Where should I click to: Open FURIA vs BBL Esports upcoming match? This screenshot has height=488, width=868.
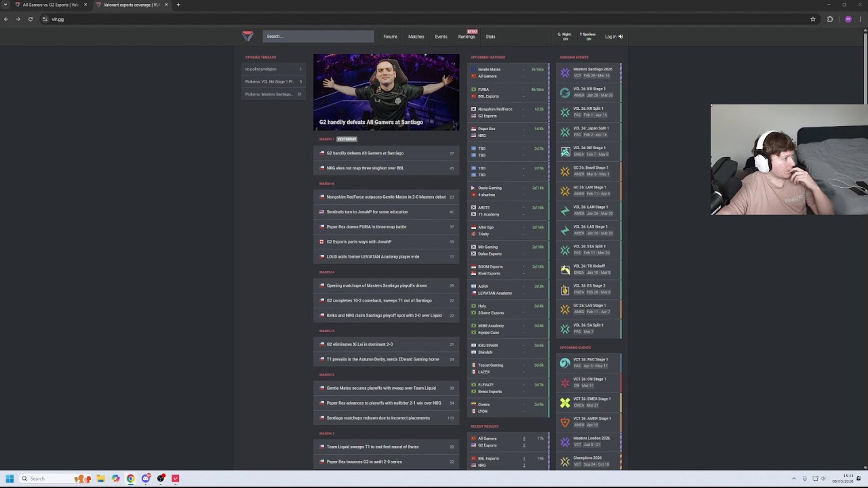pyautogui.click(x=509, y=93)
